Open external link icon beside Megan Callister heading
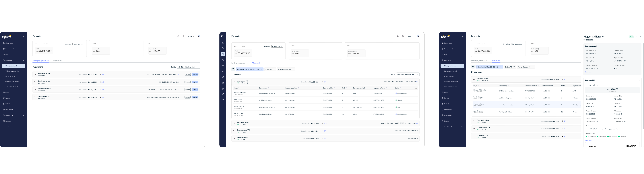 click(603, 37)
